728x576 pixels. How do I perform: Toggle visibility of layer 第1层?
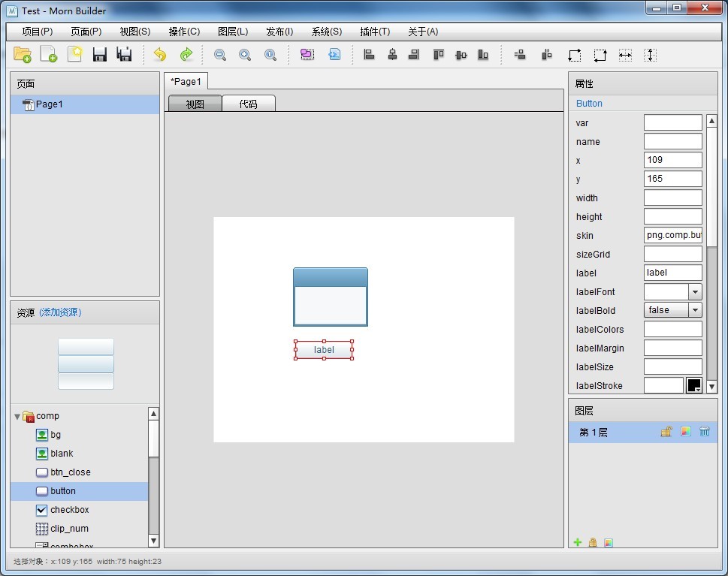(x=685, y=432)
